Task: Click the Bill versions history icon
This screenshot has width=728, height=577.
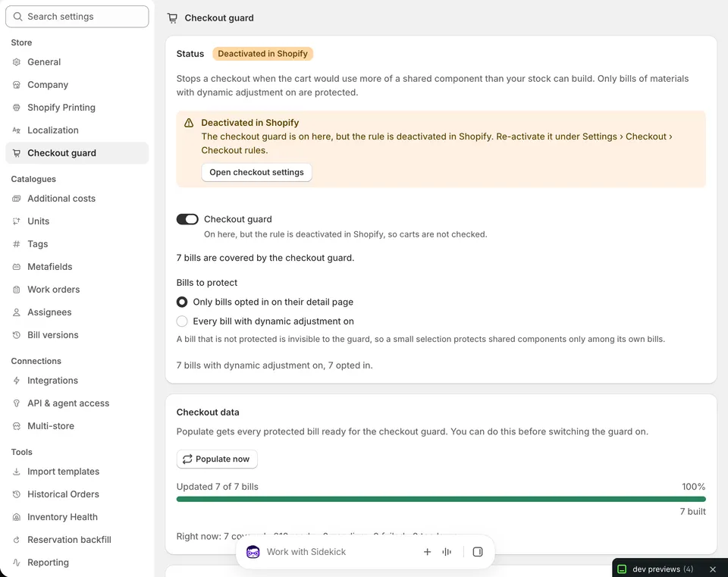Action: 17,334
